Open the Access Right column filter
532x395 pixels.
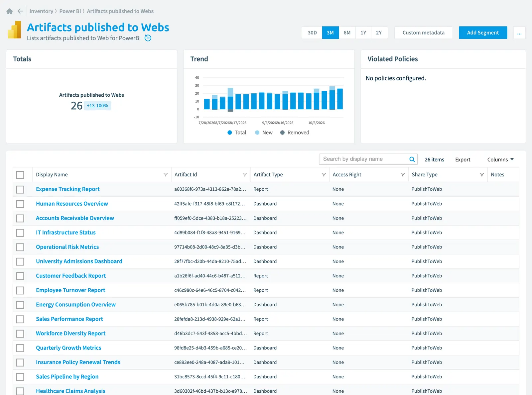point(403,175)
